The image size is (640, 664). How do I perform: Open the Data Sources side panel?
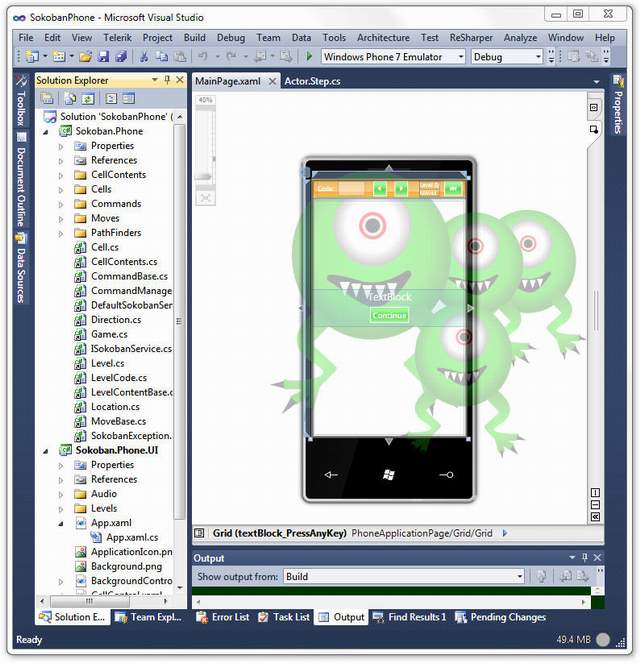point(21,268)
